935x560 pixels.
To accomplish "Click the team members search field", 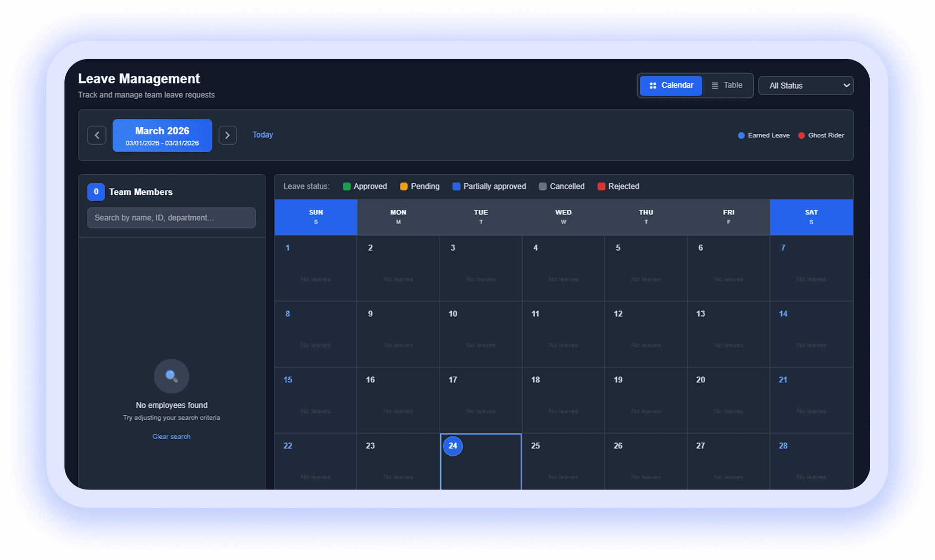I will (171, 218).
